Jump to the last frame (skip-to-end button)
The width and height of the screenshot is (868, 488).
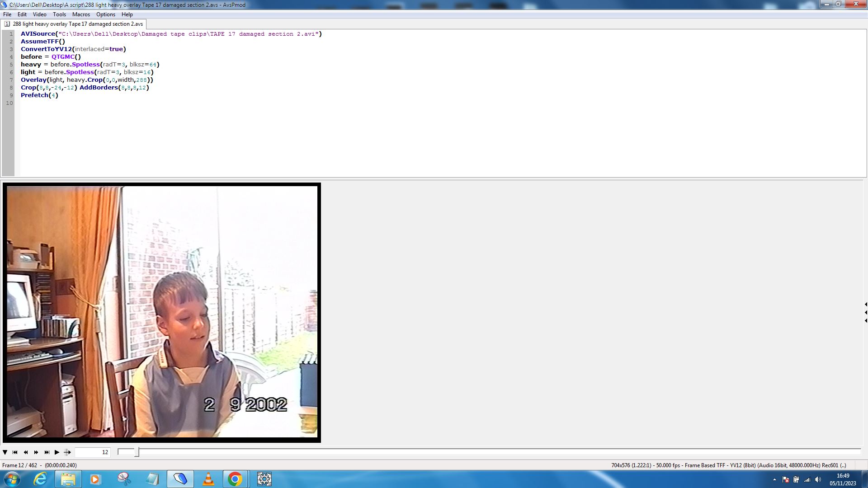click(47, 452)
